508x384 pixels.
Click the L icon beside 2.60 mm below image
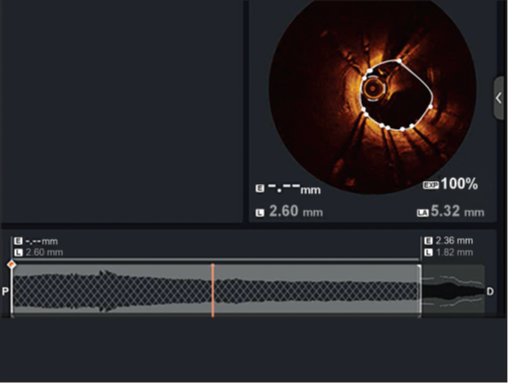[x=260, y=213]
